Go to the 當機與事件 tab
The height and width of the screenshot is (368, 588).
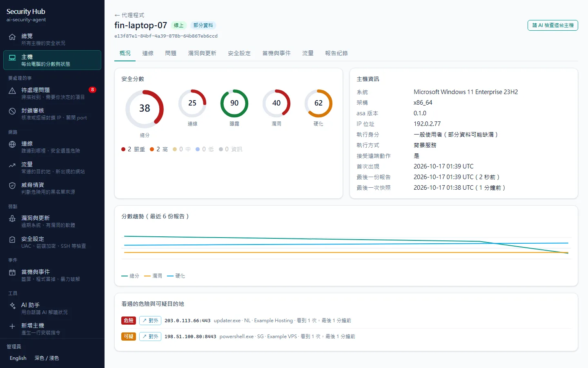[276, 53]
